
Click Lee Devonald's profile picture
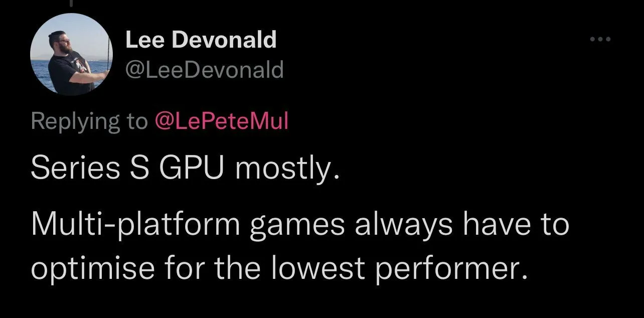coord(70,55)
